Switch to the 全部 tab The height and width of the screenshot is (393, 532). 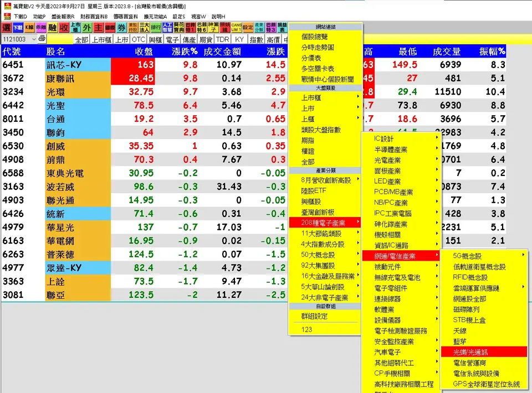(81, 40)
